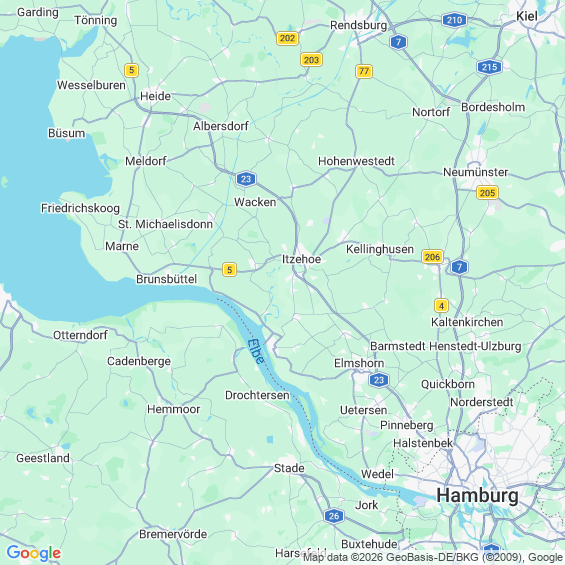
Task: Select the B 202 yellow road marker
Action: coord(287,38)
